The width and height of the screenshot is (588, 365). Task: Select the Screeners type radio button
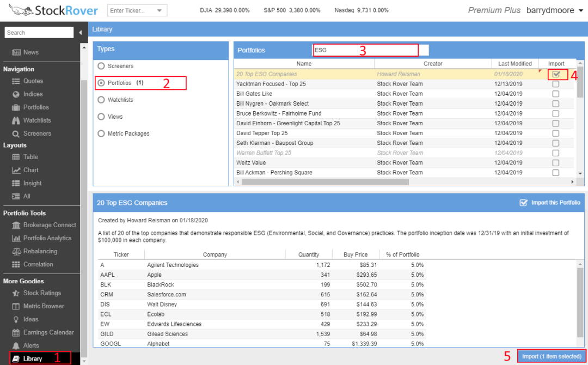click(x=101, y=66)
